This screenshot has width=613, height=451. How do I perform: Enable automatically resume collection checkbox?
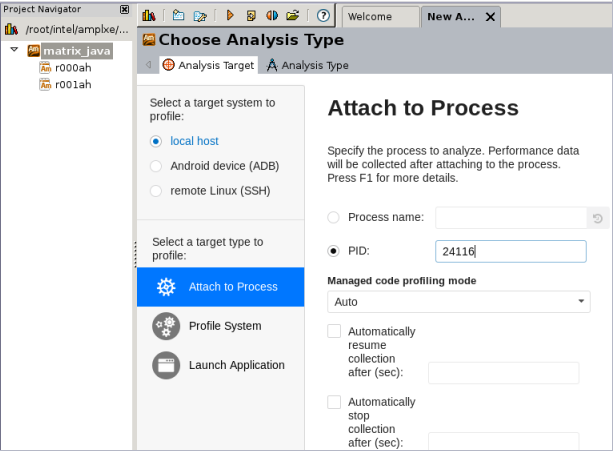click(334, 331)
